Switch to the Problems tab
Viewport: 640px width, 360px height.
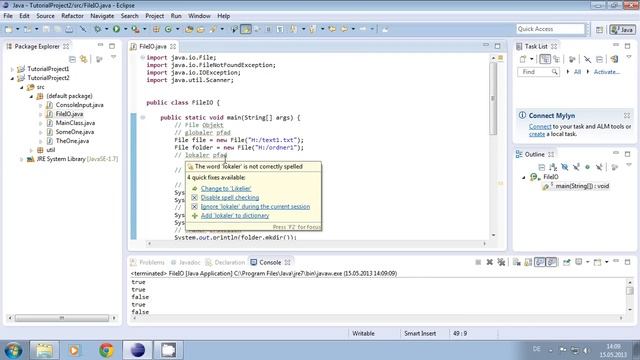147,262
